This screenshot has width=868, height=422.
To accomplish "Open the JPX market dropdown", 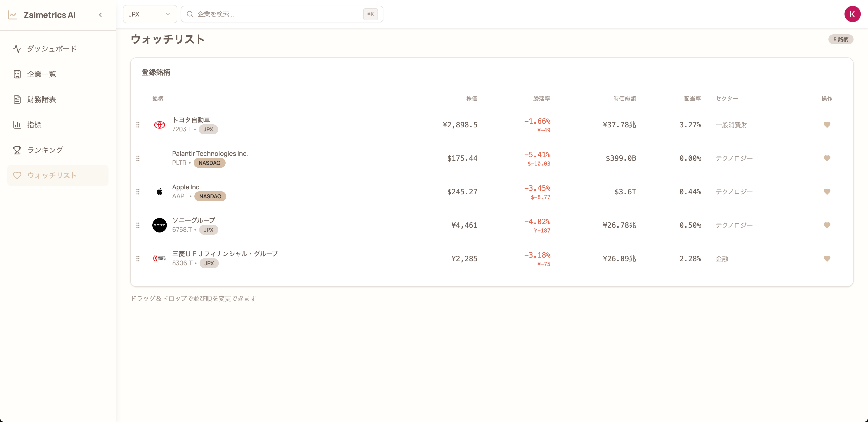I will coord(150,14).
